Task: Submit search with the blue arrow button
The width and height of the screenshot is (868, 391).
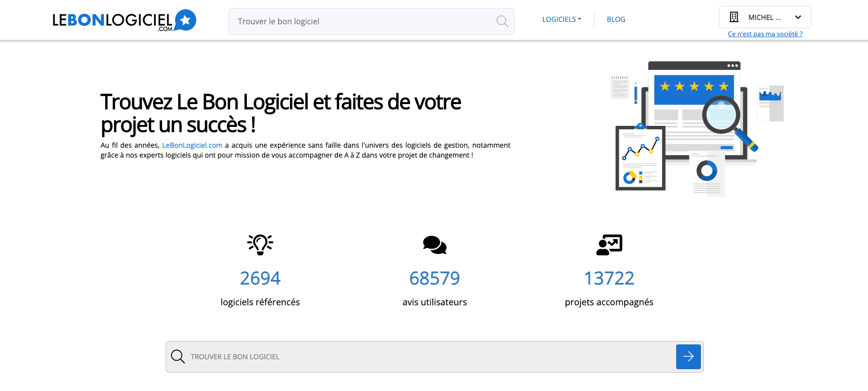Action: (689, 357)
